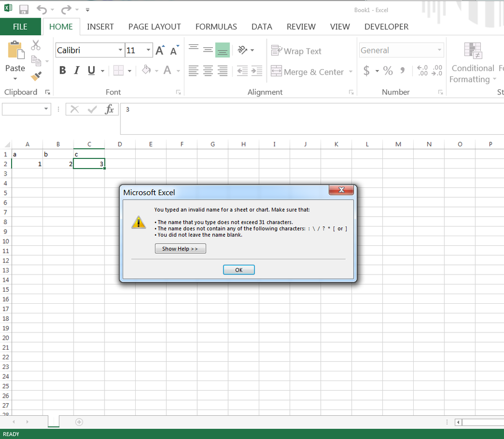504x439 pixels.
Task: Click the Insert Function fx icon
Action: coord(109,109)
